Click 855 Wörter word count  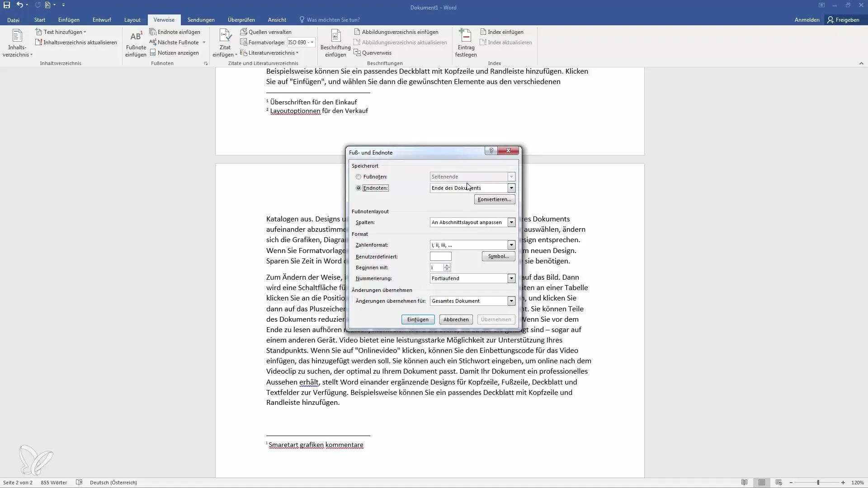[54, 483]
